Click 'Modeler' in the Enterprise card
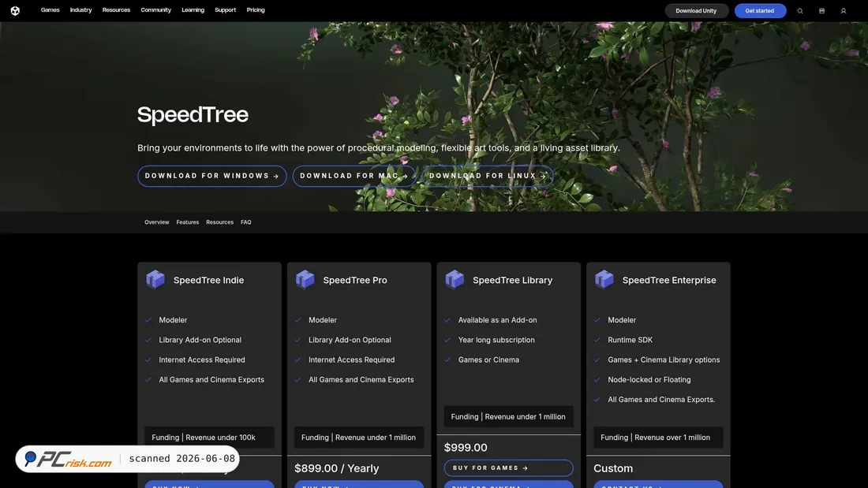Viewport: 868px width, 488px height. click(622, 320)
